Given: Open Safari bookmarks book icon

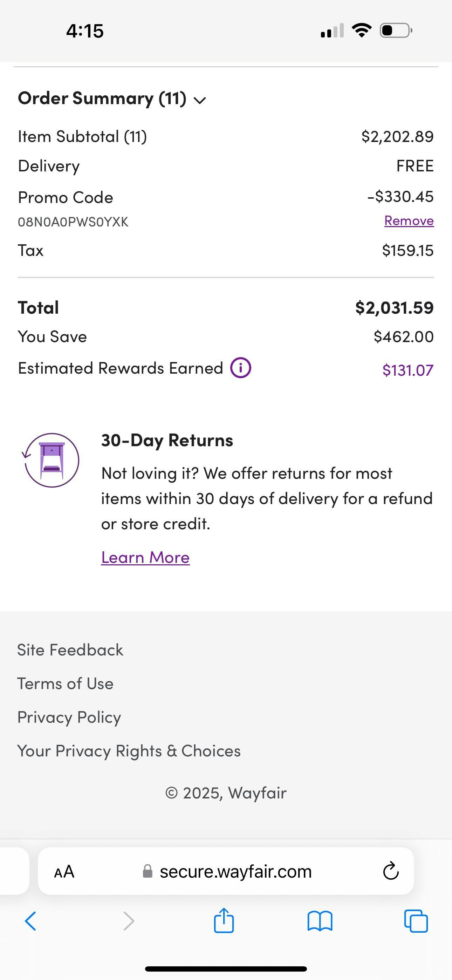Looking at the screenshot, I should click(x=320, y=921).
